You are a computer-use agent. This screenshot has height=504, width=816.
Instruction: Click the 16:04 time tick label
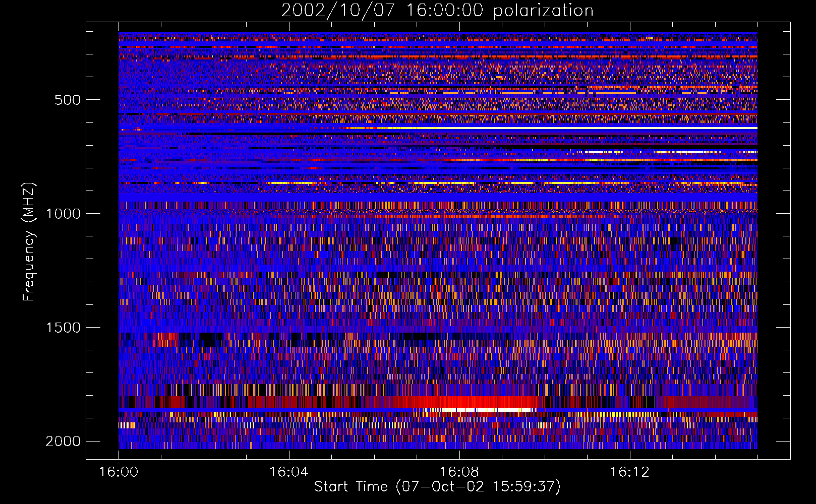coord(289,472)
